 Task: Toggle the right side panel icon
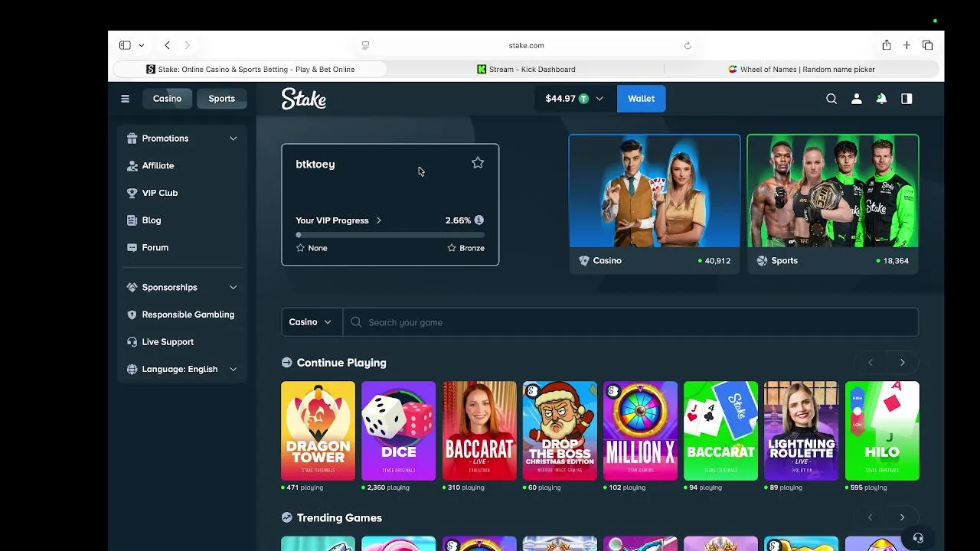(906, 99)
